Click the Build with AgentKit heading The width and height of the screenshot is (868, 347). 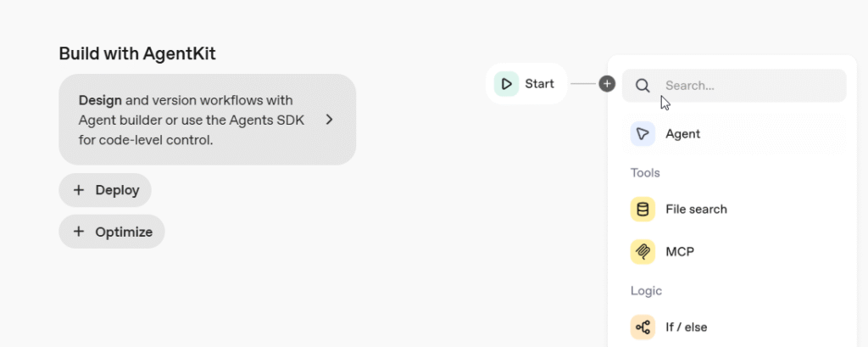137,53
